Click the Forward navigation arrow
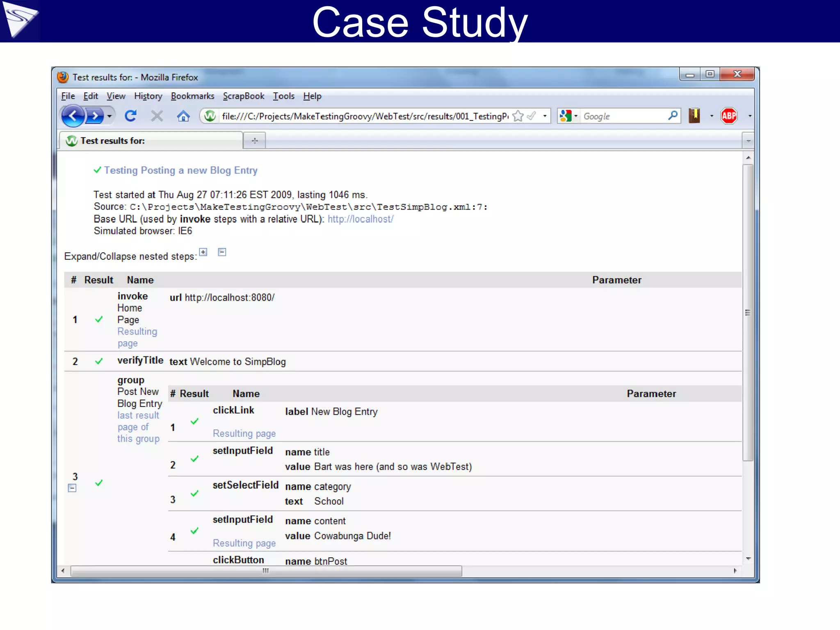Viewport: 840px width, 630px height. pos(95,116)
